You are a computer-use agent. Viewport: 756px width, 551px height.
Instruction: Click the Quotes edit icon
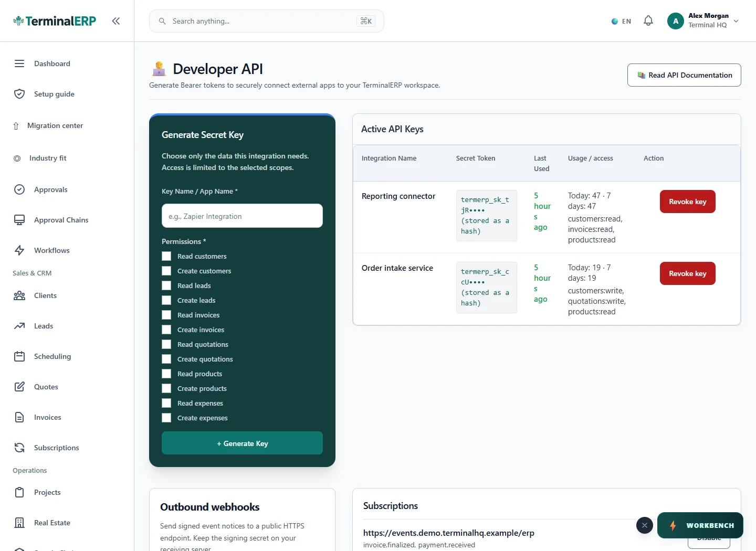tap(19, 387)
